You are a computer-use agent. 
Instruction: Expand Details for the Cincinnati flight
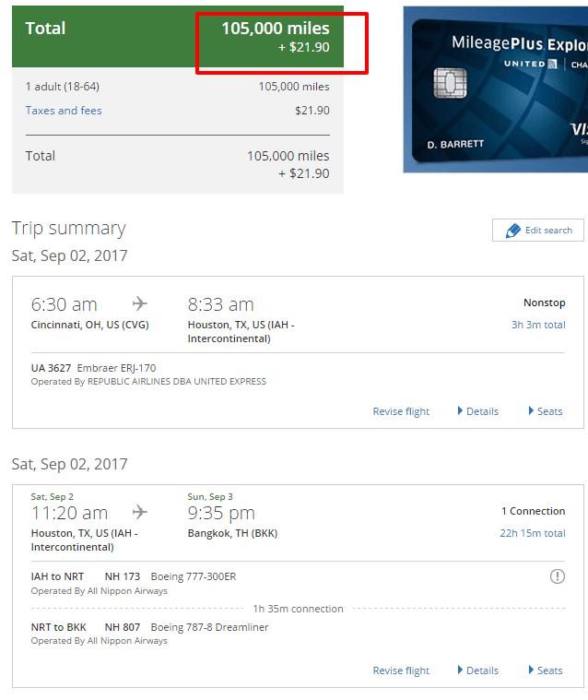[x=478, y=411]
